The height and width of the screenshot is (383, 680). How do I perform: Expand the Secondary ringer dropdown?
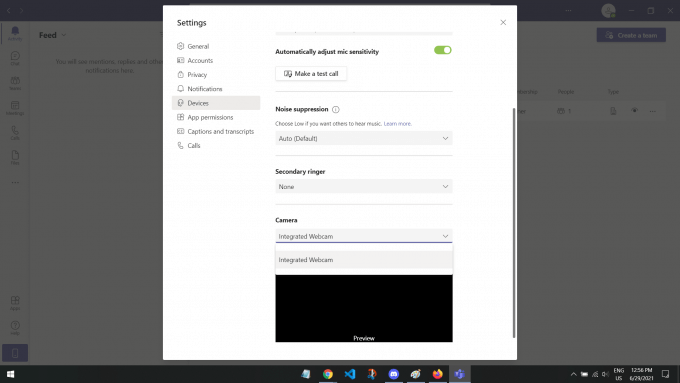pyautogui.click(x=364, y=187)
